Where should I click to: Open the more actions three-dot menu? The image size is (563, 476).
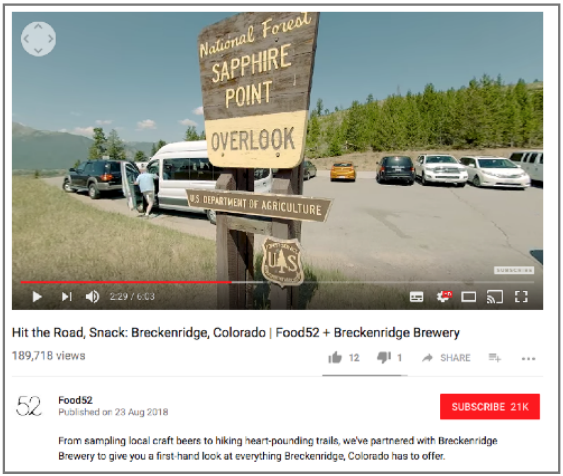click(528, 358)
